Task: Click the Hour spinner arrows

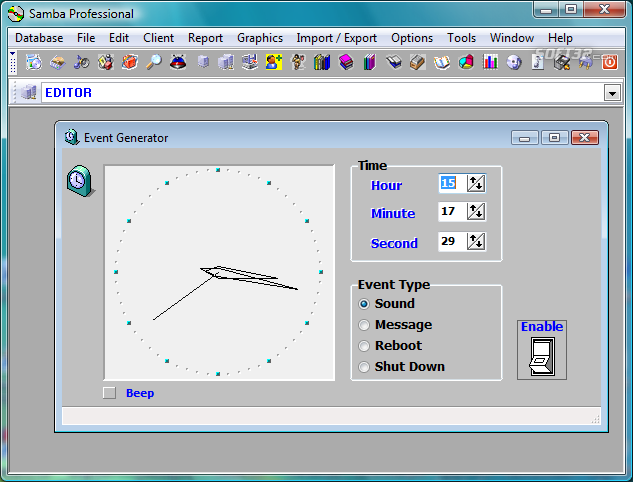Action: [x=476, y=183]
